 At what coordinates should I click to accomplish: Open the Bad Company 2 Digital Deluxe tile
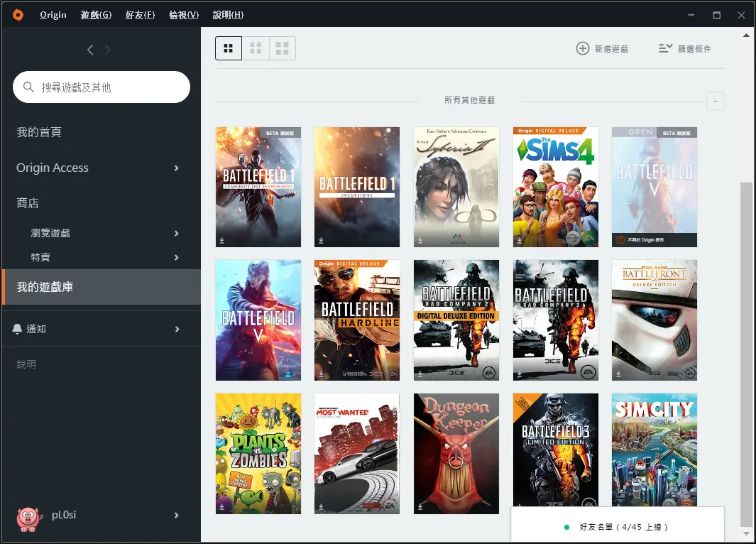tap(456, 320)
